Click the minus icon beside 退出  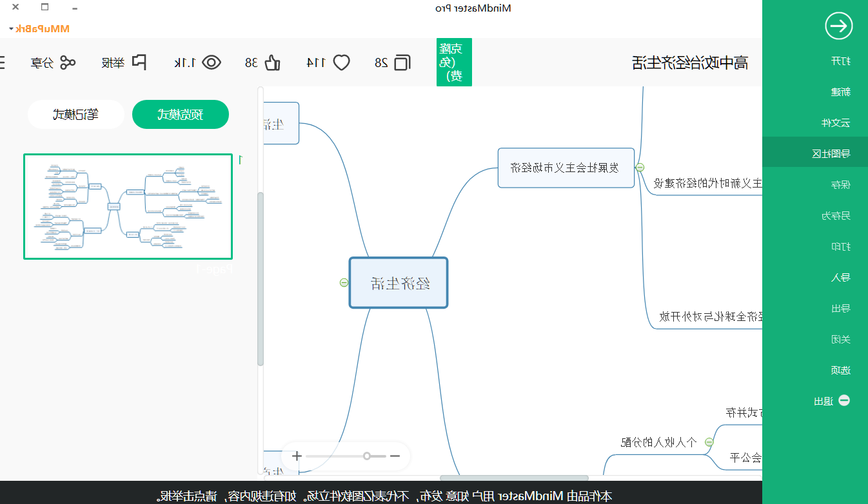[x=843, y=401]
